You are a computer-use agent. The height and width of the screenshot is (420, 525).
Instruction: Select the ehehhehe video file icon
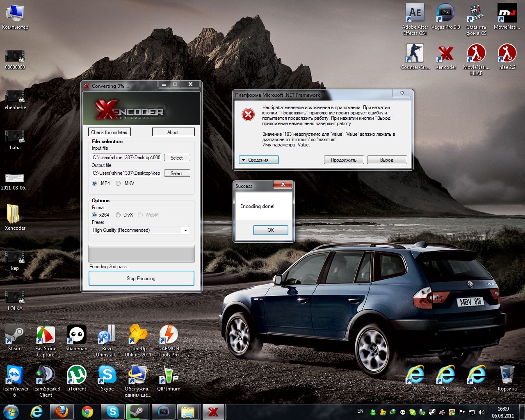coord(15,100)
